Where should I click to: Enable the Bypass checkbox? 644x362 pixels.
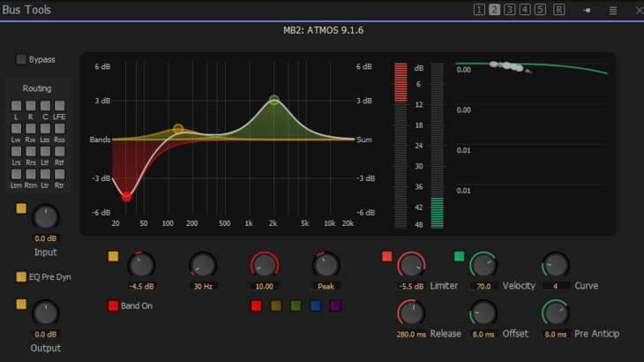[x=21, y=59]
